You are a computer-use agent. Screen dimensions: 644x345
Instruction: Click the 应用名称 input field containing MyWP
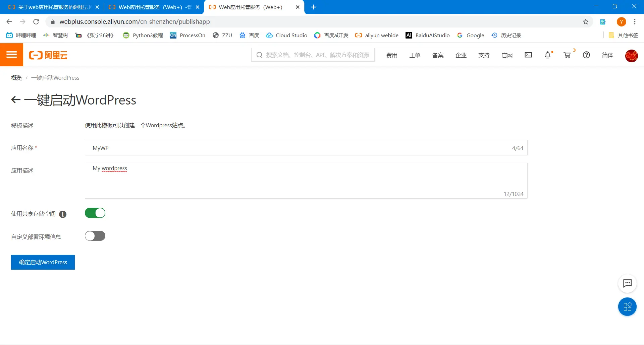306,148
